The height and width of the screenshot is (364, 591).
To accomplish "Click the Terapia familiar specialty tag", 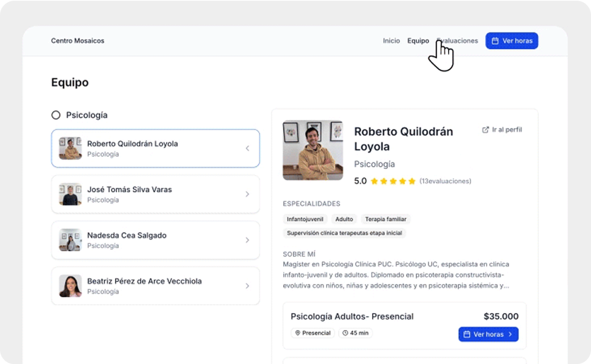I will [x=386, y=219].
